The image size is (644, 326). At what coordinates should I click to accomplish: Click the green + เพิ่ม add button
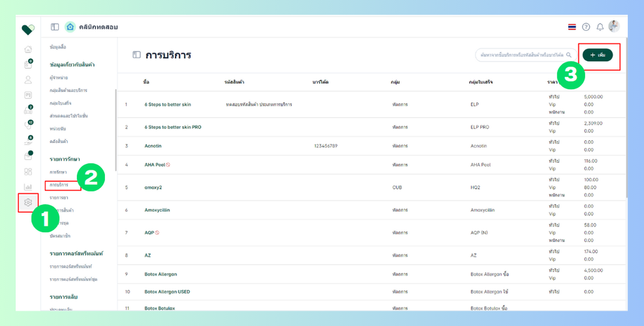pyautogui.click(x=598, y=55)
